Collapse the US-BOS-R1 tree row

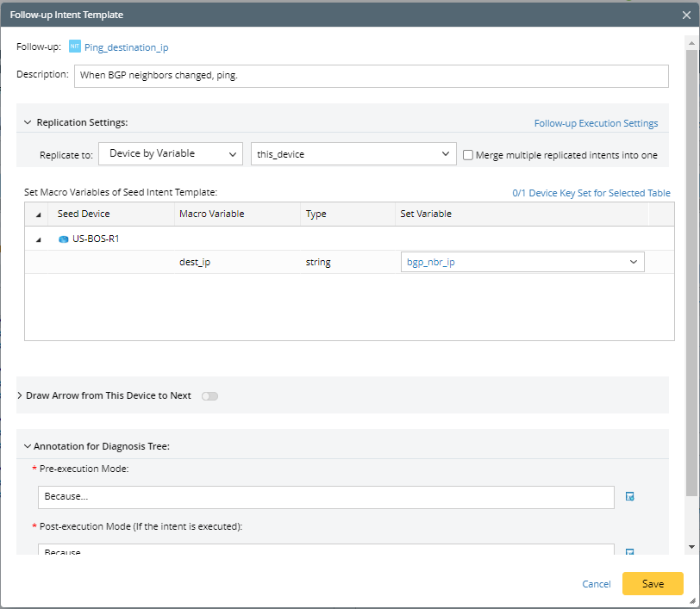38,239
